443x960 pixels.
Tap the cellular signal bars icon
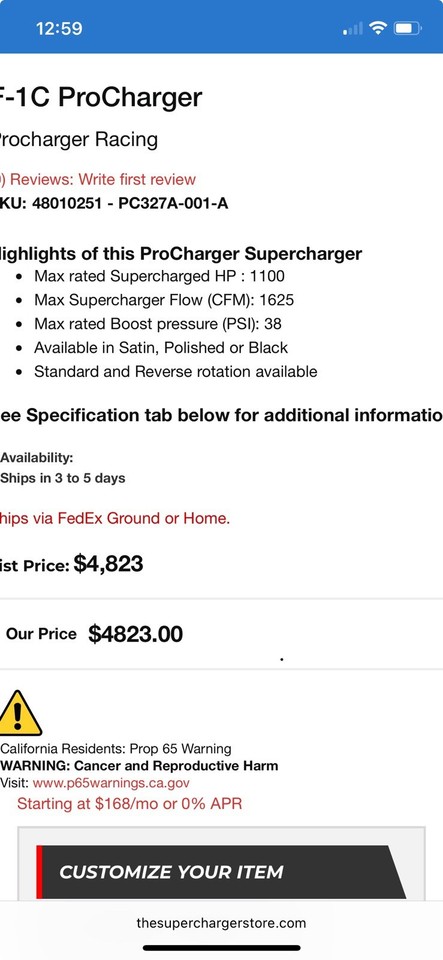[352, 29]
